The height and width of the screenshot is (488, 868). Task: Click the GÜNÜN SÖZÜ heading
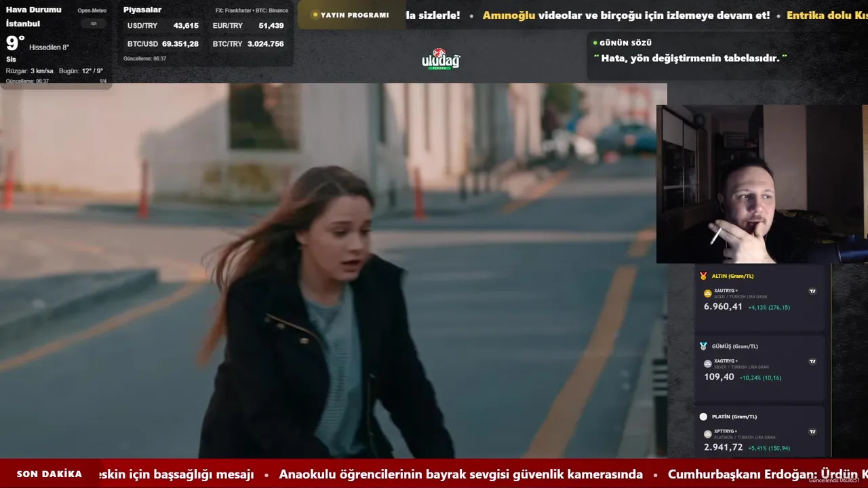click(625, 43)
